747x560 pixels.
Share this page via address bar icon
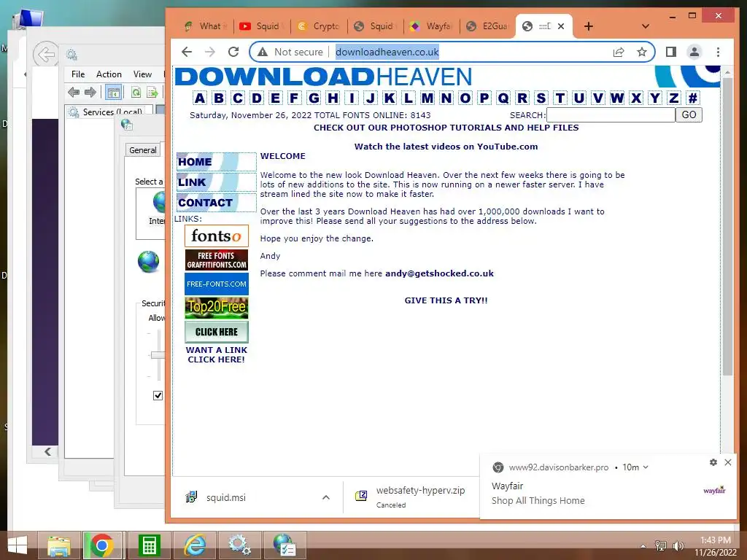[619, 52]
